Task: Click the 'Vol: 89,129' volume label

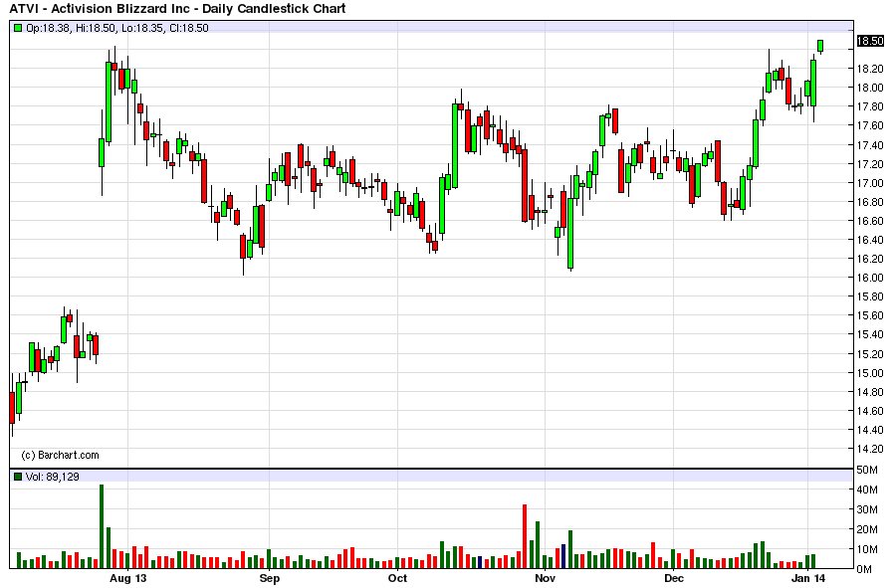Action: [x=53, y=477]
